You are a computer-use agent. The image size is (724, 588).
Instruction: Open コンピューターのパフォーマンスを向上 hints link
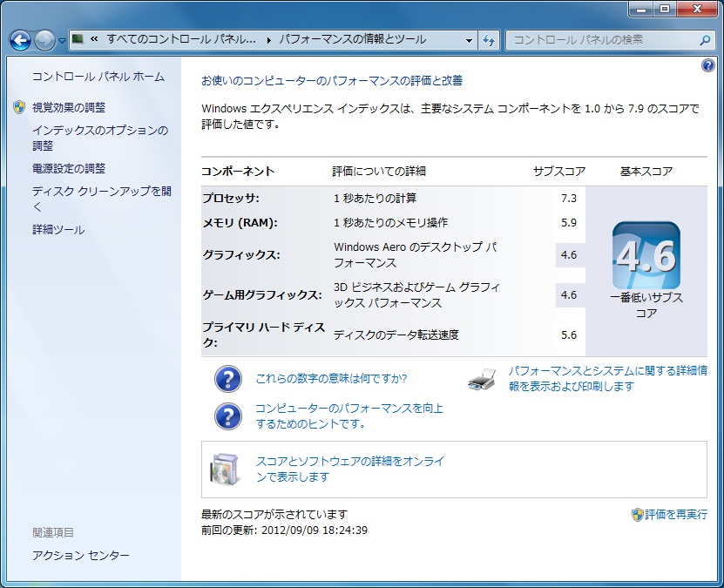pos(348,416)
